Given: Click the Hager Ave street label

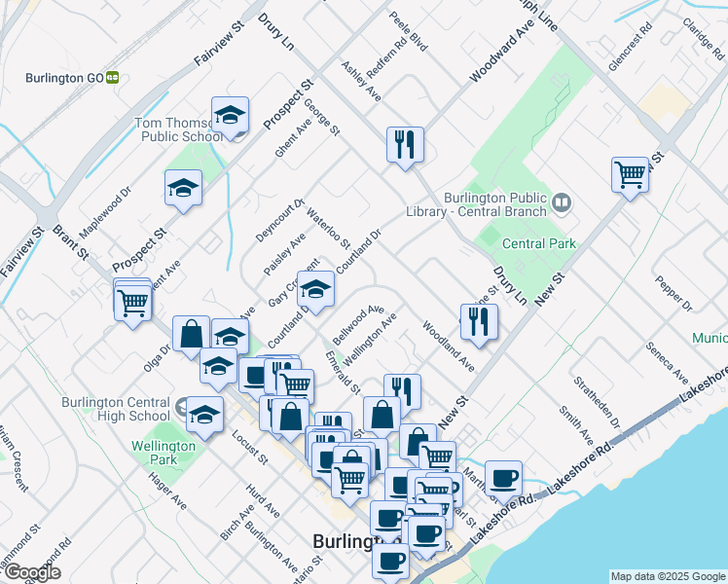Looking at the screenshot, I should pyautogui.click(x=167, y=491).
